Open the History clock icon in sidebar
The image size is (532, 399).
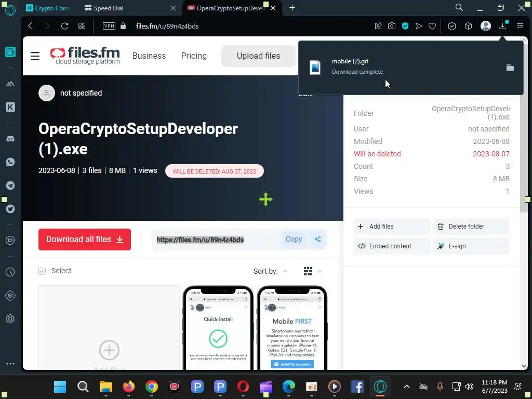10,272
